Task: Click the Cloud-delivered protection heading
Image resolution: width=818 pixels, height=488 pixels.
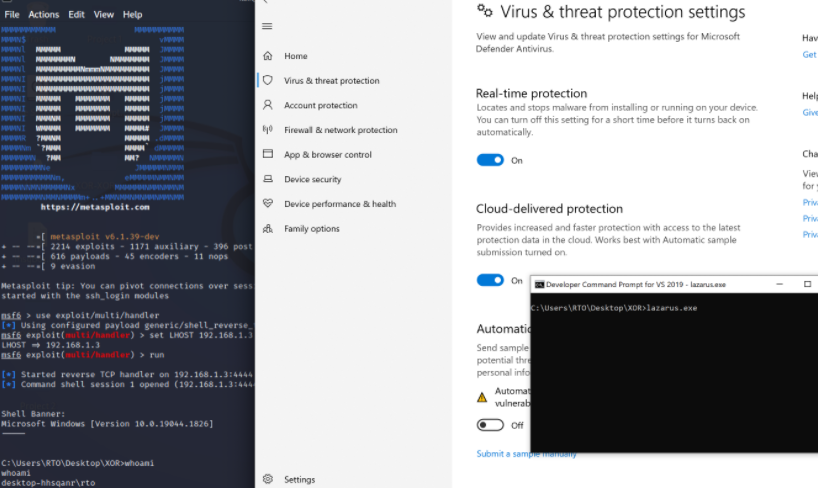Action: [549, 209]
